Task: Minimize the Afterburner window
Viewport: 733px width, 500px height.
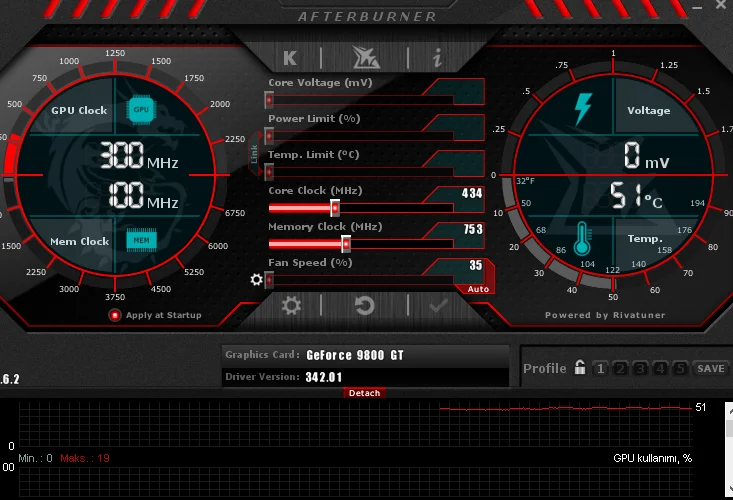Action: pos(697,7)
